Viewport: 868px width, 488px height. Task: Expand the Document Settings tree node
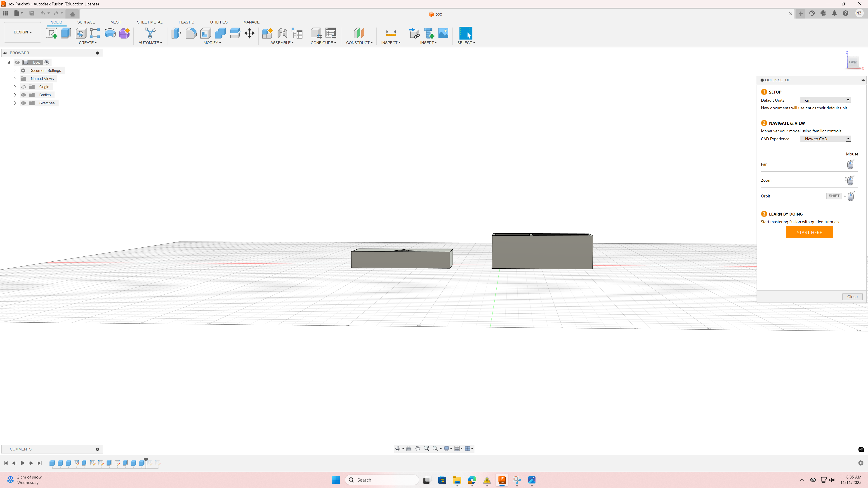tap(14, 70)
